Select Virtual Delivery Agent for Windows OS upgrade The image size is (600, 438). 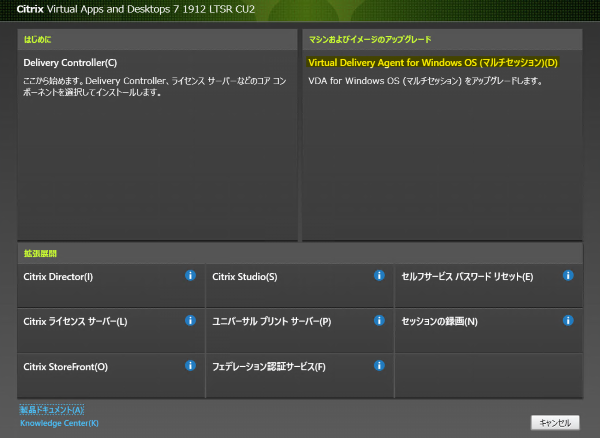[433, 63]
